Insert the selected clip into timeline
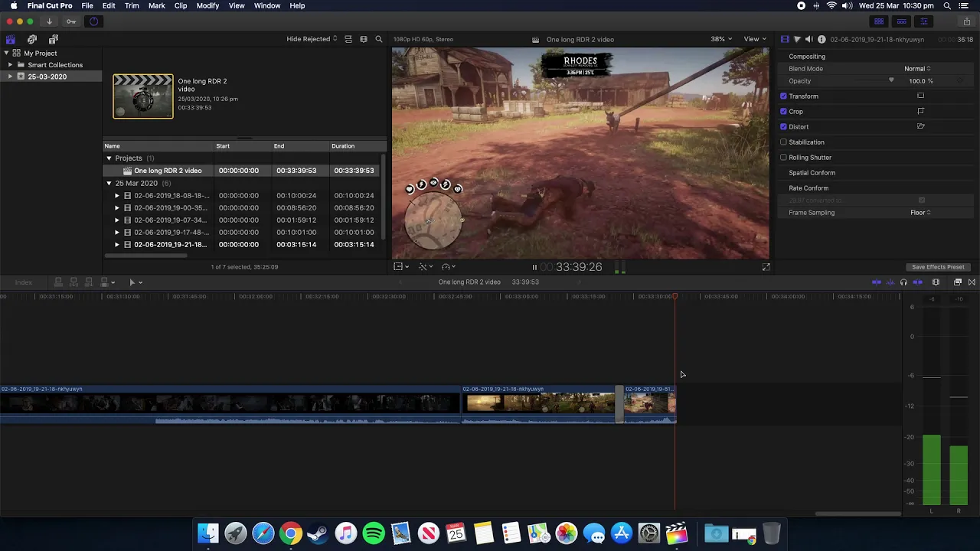 pyautogui.click(x=73, y=282)
